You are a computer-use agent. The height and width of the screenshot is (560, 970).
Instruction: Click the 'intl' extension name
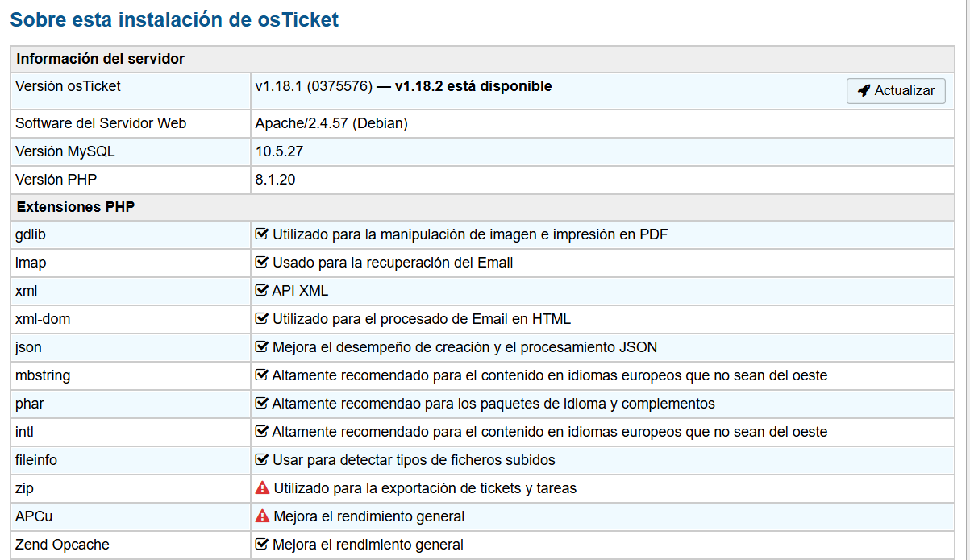[24, 432]
